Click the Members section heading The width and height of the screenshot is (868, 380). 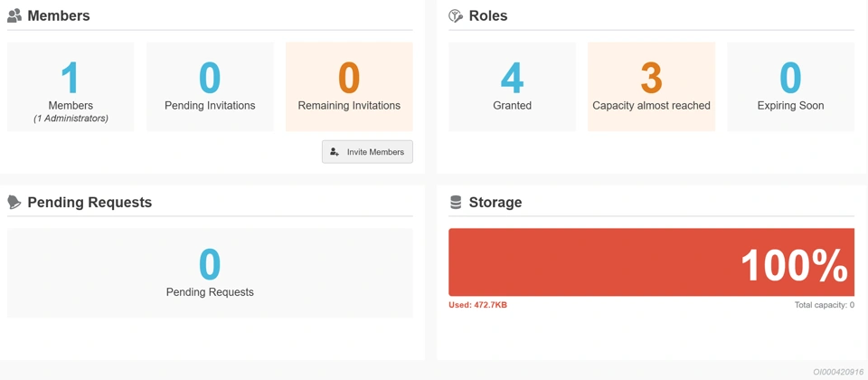pos(59,16)
